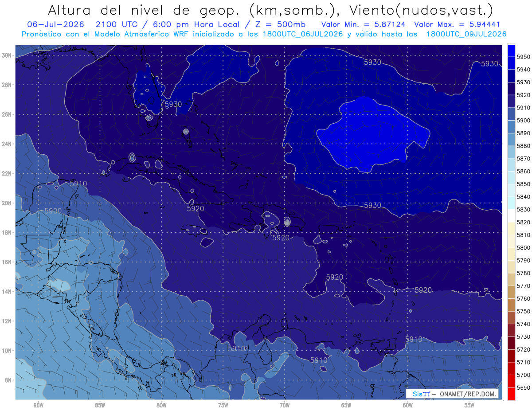Screen dimensions: 532x411
Task: Click the "90W" longitude axis label
Action: pos(38,406)
